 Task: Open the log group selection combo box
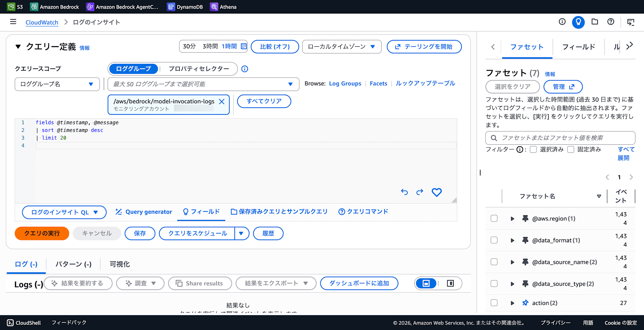[x=203, y=84]
